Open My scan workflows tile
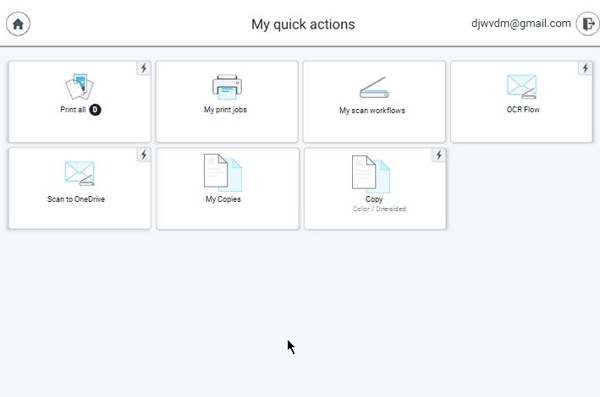 coord(374,102)
